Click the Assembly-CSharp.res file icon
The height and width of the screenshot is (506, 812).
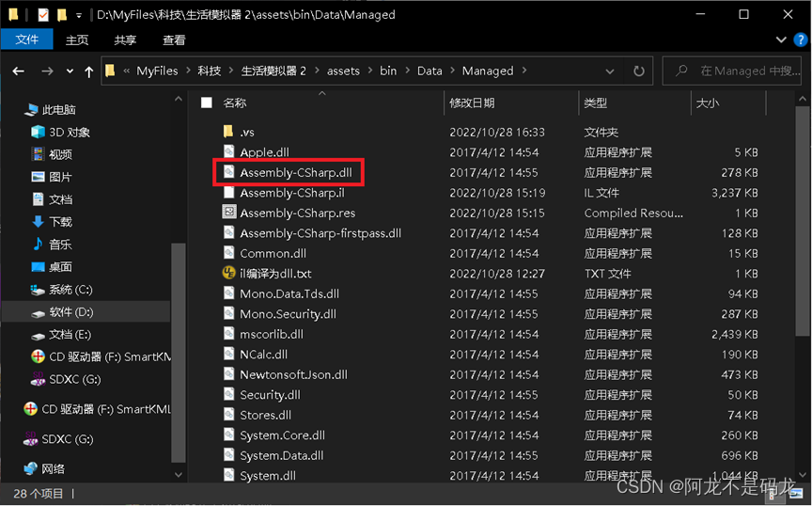coord(228,212)
